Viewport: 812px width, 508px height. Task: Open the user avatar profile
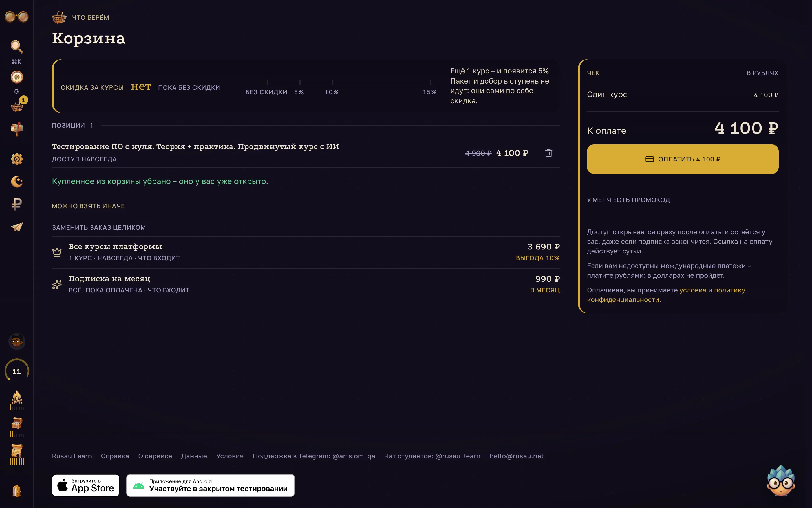[x=16, y=342]
